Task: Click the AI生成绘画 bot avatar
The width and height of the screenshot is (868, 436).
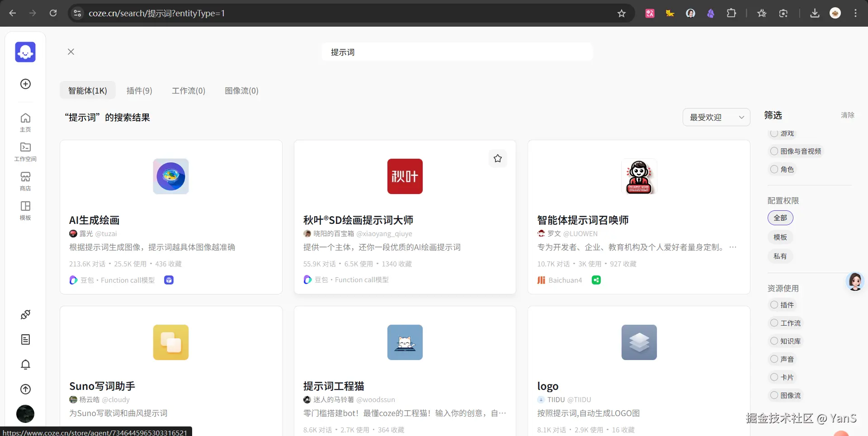Action: click(171, 176)
